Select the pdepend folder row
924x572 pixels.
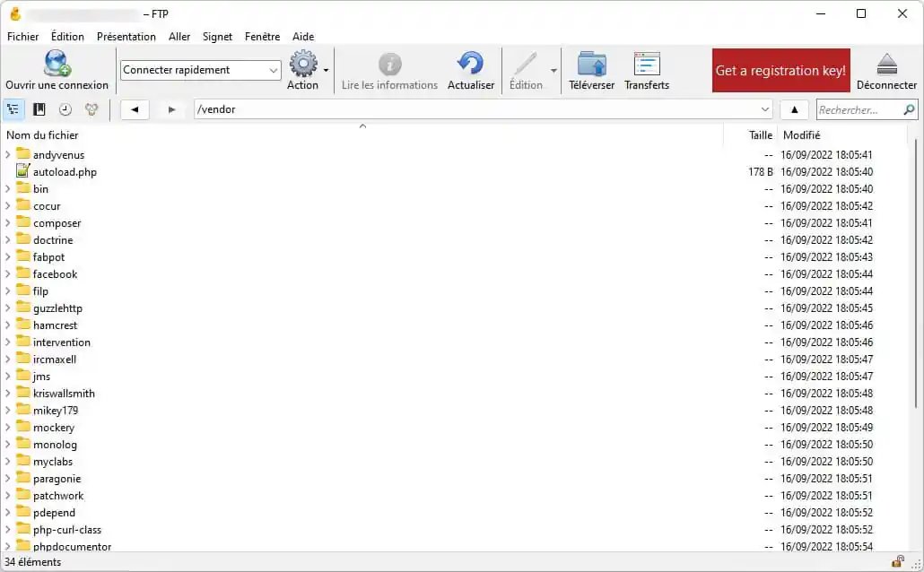click(x=454, y=513)
